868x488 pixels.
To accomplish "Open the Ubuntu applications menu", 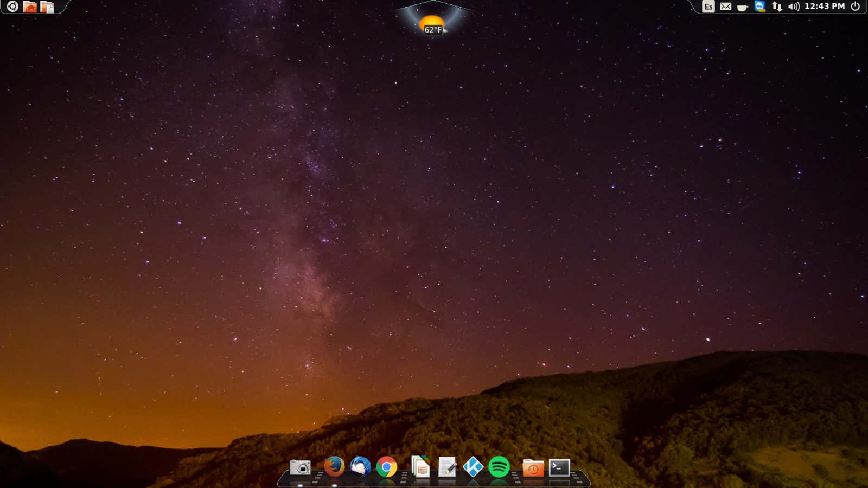I will tap(12, 7).
